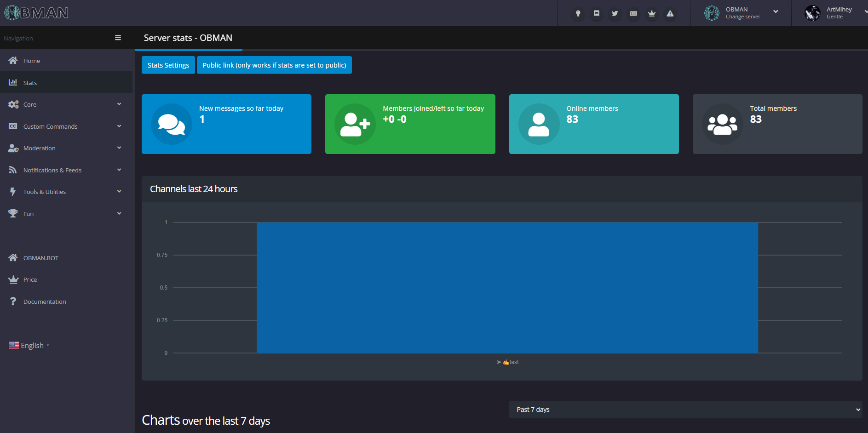Click the blue test channel chart bar

tap(507, 288)
